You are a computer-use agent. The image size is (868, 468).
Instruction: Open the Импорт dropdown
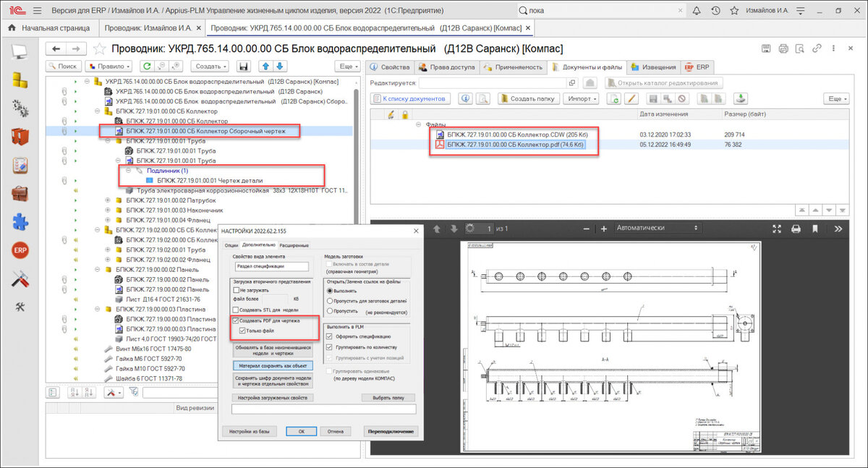[x=582, y=98]
